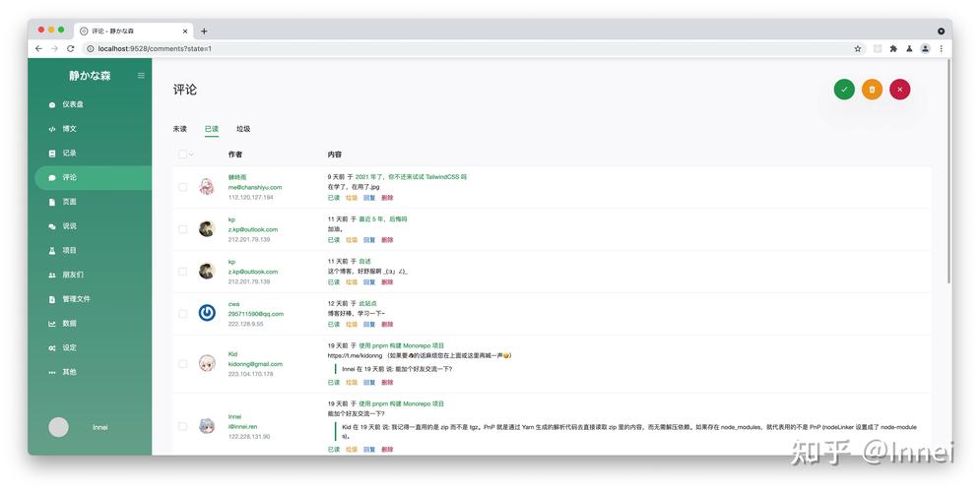The height and width of the screenshot is (492, 980).
Task: Open the 管理文件 document icon in sidebar
Action: tap(52, 300)
